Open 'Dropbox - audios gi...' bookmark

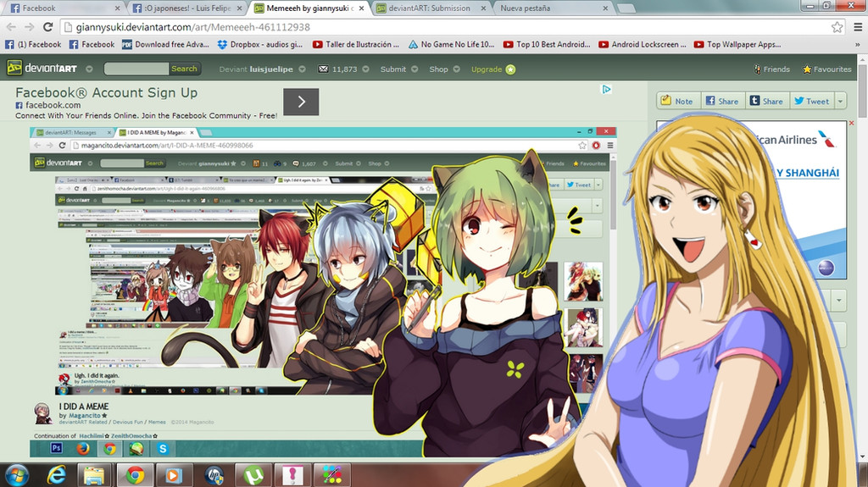260,44
